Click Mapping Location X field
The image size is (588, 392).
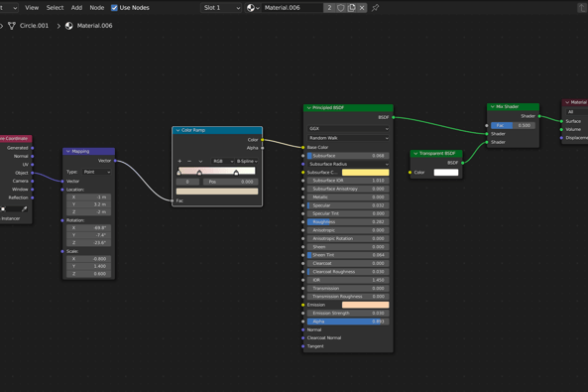coord(88,197)
